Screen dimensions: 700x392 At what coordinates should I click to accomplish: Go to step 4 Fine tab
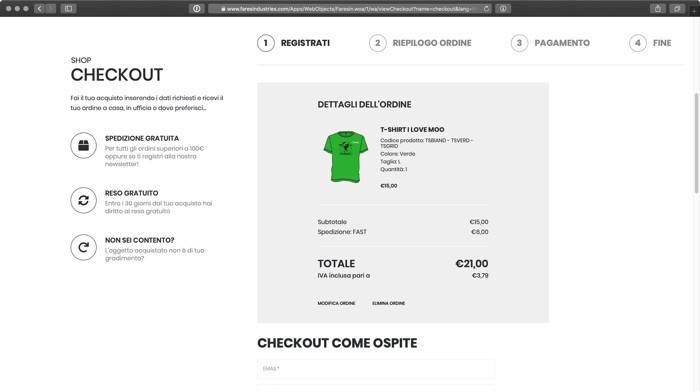(x=650, y=43)
